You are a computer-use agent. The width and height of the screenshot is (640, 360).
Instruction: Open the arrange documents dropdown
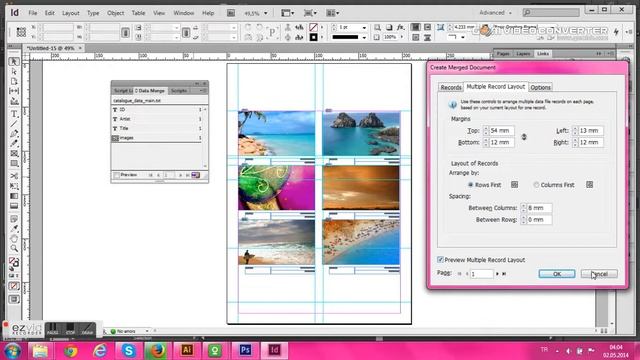[333, 13]
